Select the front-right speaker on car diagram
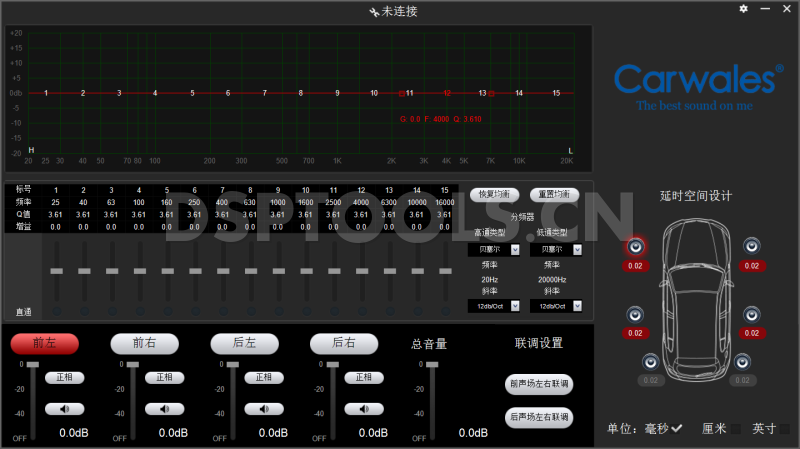The image size is (800, 449). (751, 247)
